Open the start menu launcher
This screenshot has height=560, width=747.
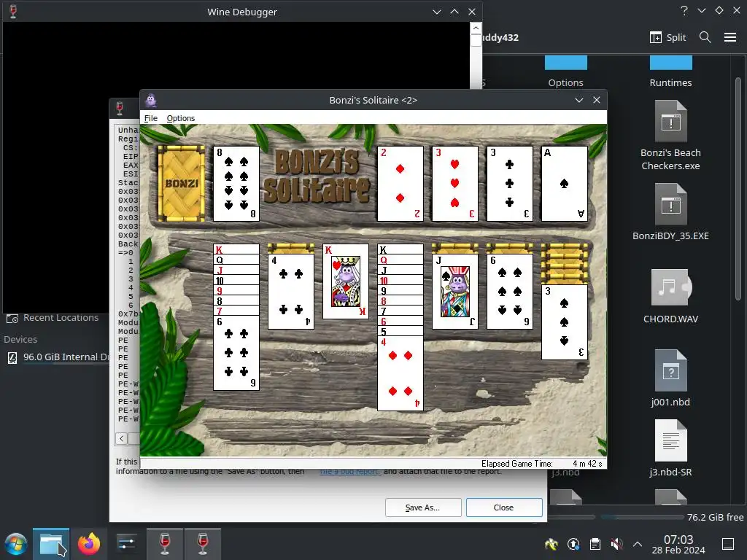tap(16, 544)
